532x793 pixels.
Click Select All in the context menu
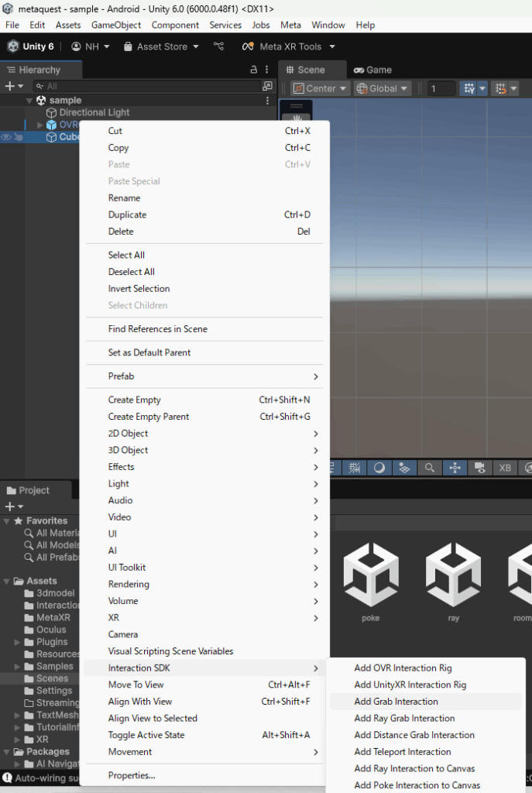point(204,255)
